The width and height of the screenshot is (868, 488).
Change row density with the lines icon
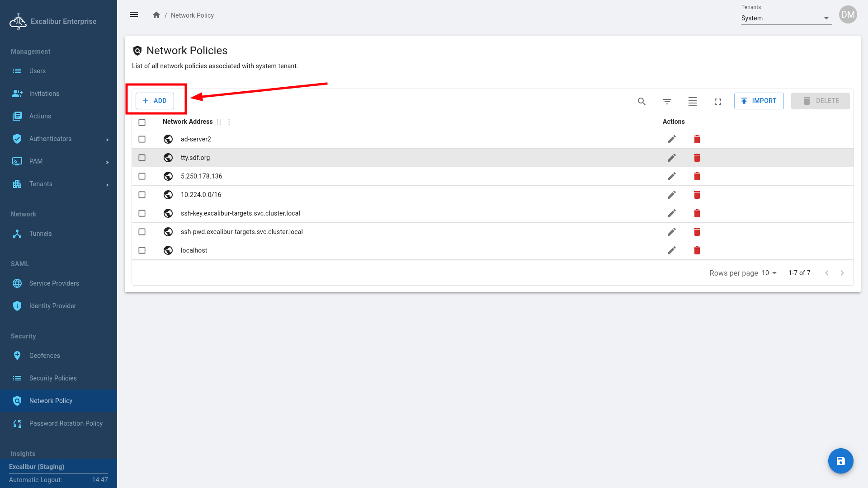pos(692,102)
